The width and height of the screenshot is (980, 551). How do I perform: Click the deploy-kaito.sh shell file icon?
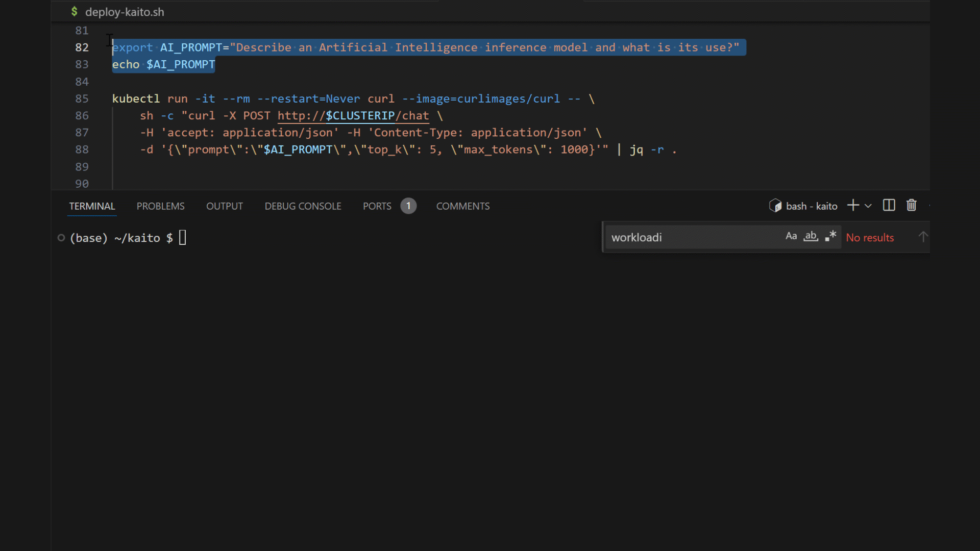75,12
